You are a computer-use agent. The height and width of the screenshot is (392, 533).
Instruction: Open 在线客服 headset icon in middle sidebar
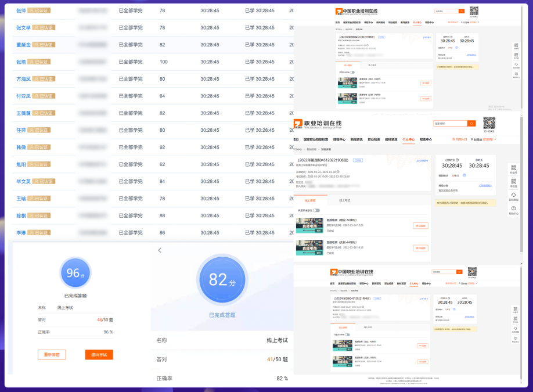513,196
